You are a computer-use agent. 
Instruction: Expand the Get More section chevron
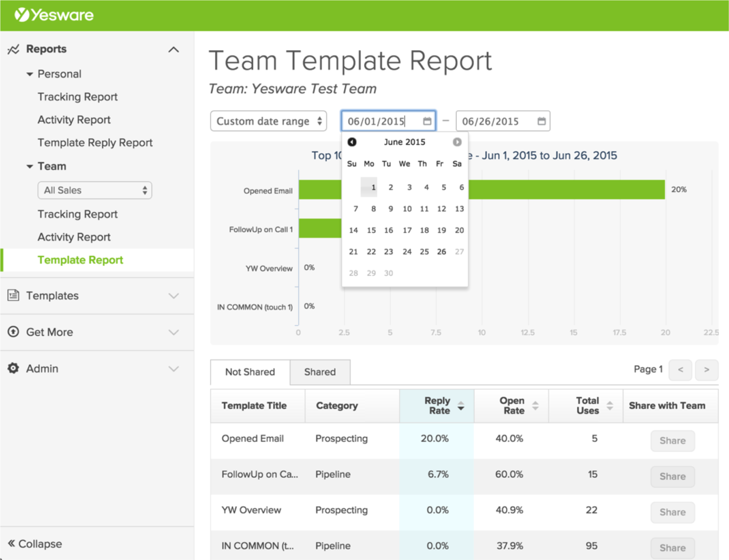pyautogui.click(x=173, y=332)
